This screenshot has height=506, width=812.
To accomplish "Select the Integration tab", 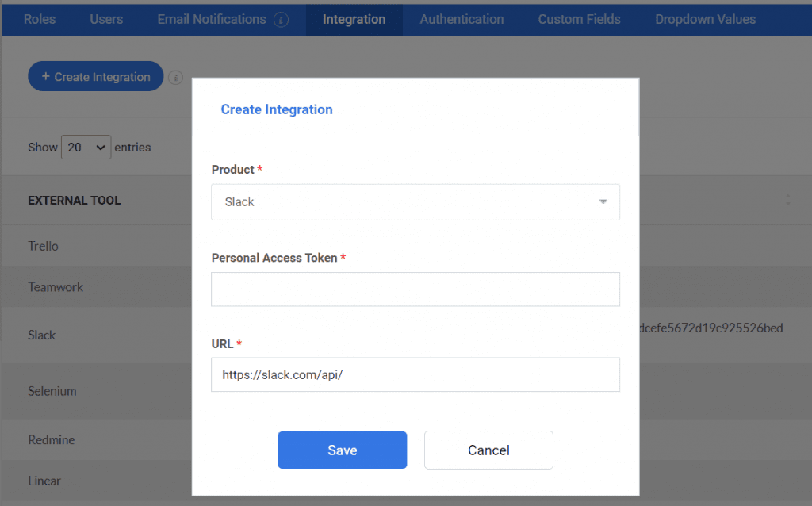I will (354, 20).
